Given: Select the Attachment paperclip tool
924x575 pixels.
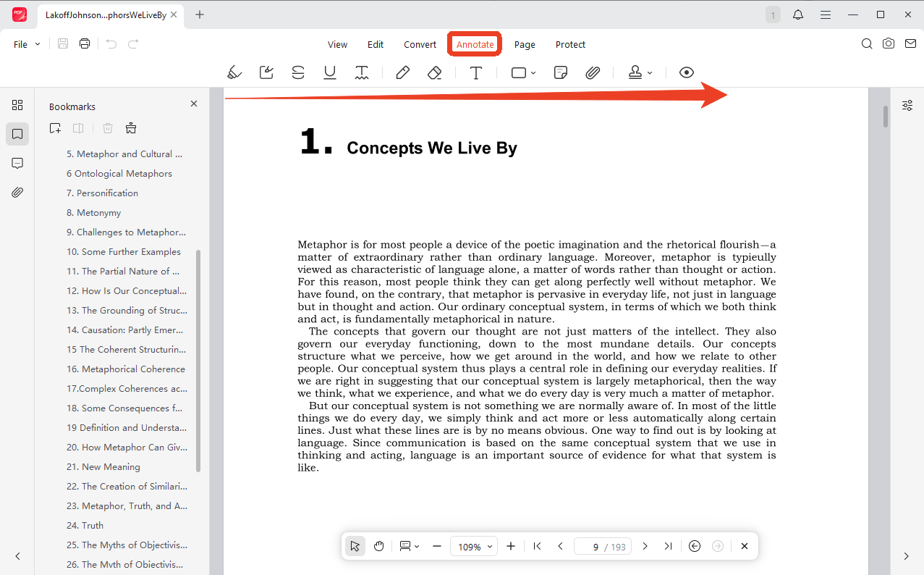Looking at the screenshot, I should click(593, 72).
